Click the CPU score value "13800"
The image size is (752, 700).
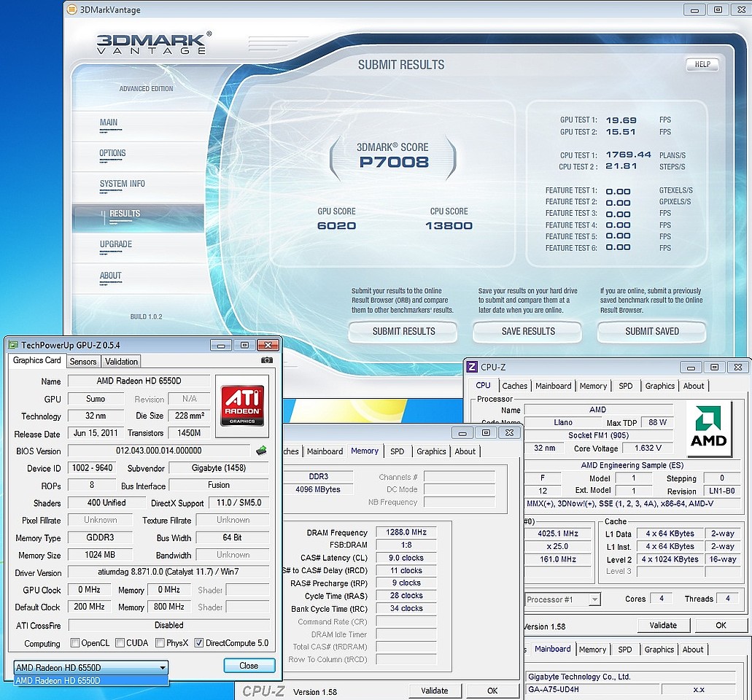point(449,226)
